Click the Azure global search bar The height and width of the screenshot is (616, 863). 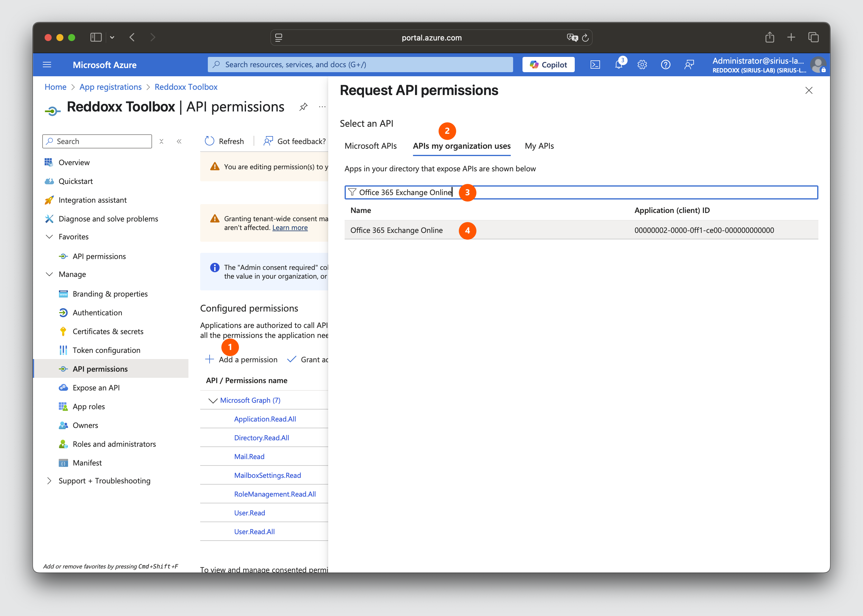(x=360, y=65)
